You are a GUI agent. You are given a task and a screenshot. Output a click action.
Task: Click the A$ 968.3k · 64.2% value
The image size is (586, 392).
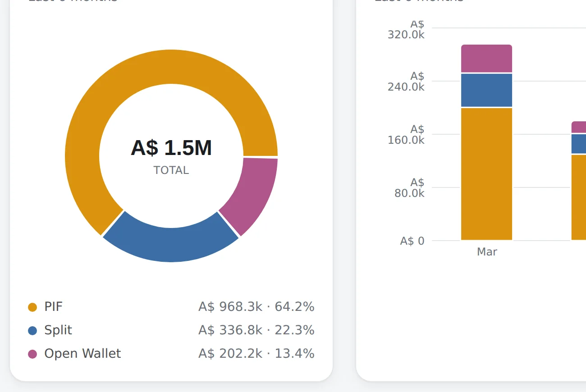(x=256, y=307)
